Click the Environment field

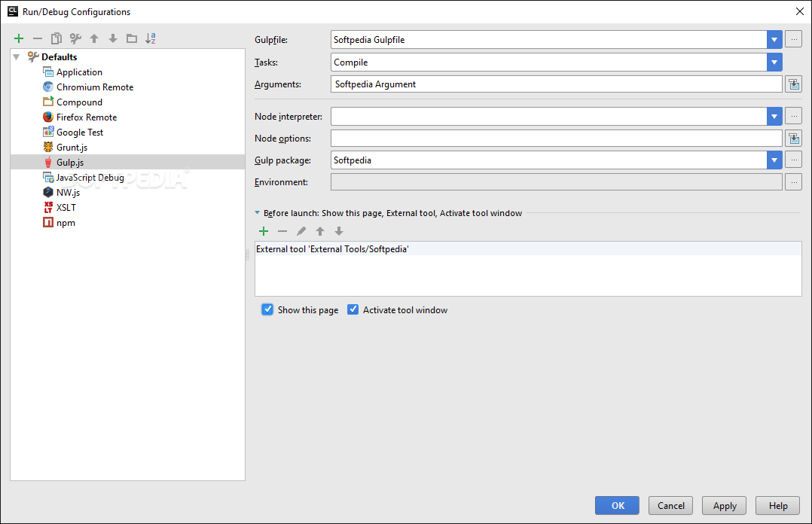[556, 181]
